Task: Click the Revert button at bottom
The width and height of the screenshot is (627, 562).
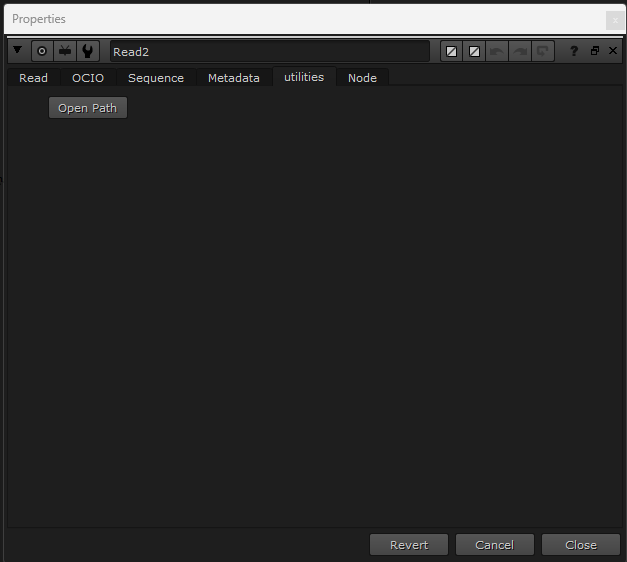Action: tap(409, 545)
